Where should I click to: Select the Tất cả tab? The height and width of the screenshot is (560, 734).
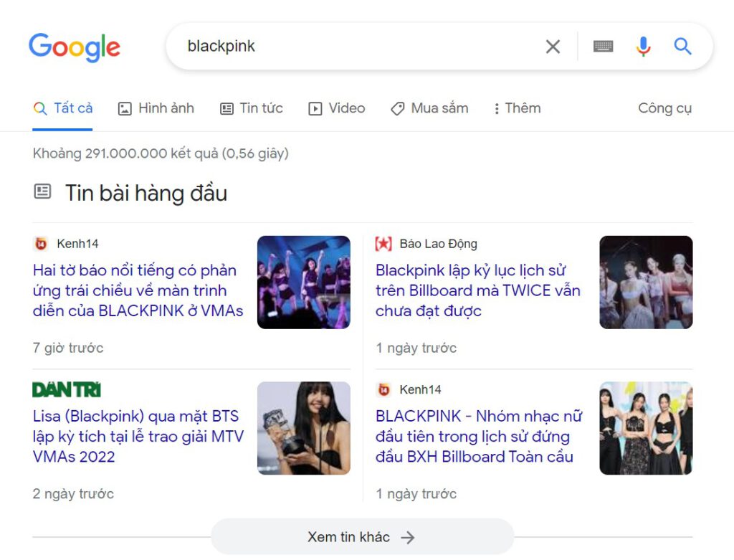63,108
